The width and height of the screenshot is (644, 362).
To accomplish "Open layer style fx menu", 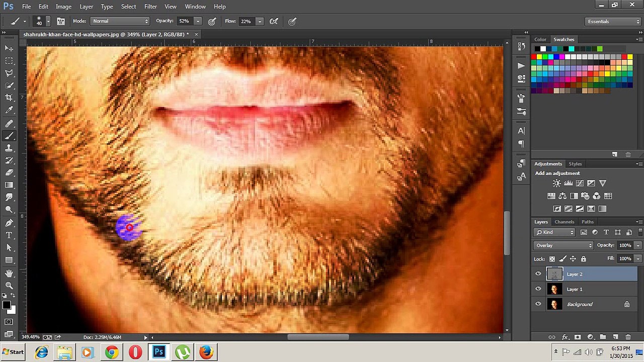I will click(x=565, y=337).
